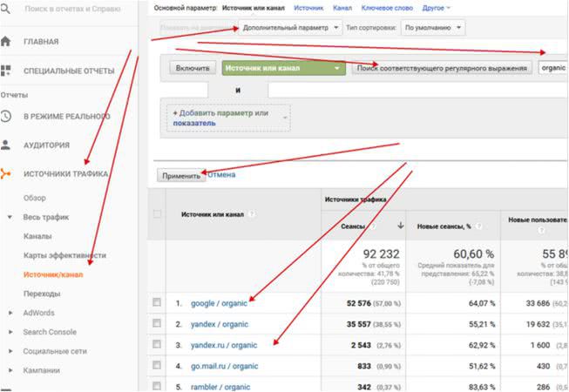Click the filter value field containing organic

[x=553, y=68]
